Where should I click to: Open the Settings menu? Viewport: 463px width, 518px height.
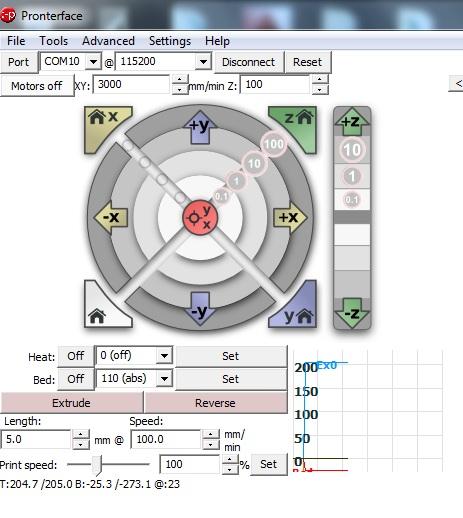tap(170, 41)
